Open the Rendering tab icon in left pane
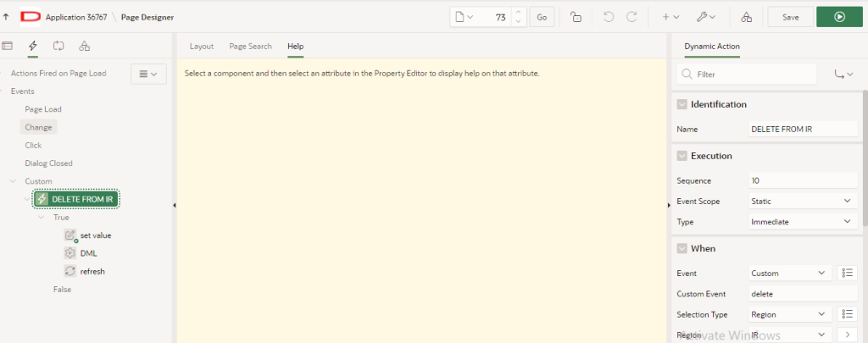The image size is (868, 343). point(8,46)
